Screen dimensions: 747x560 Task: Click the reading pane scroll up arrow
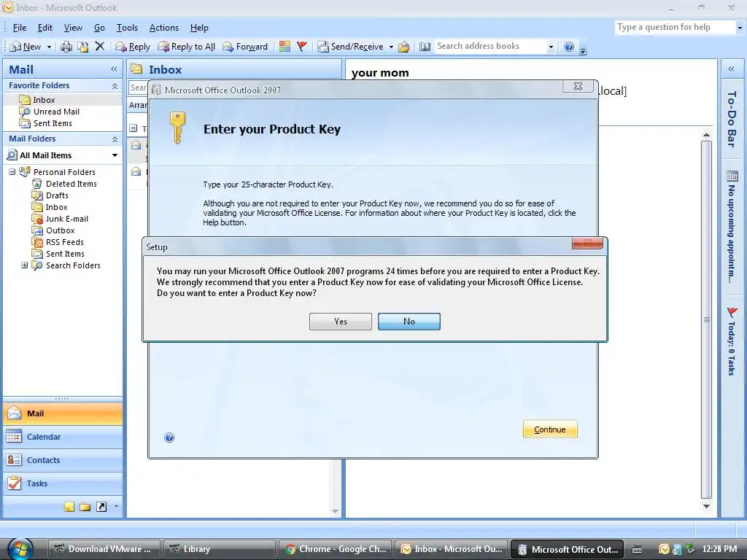706,135
